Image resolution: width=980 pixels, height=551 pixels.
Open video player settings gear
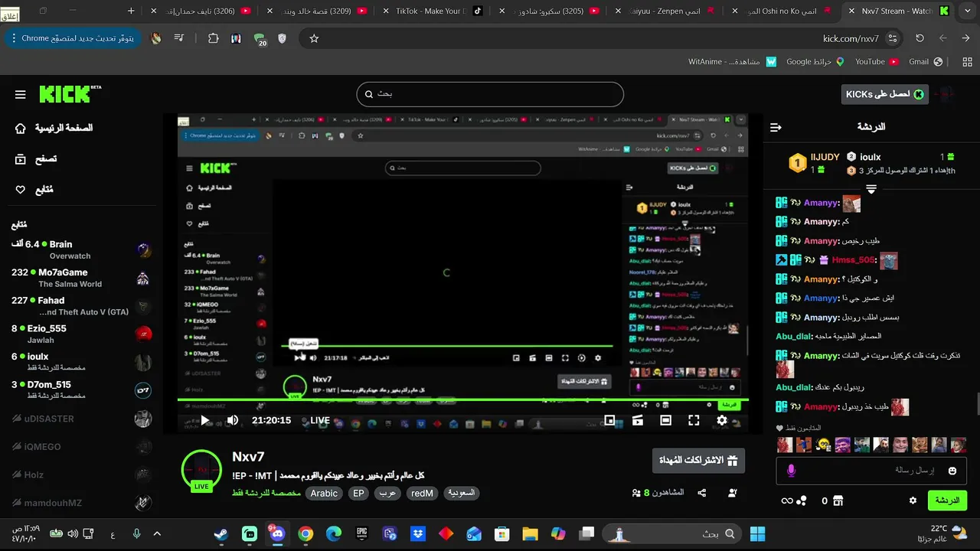[x=722, y=420]
